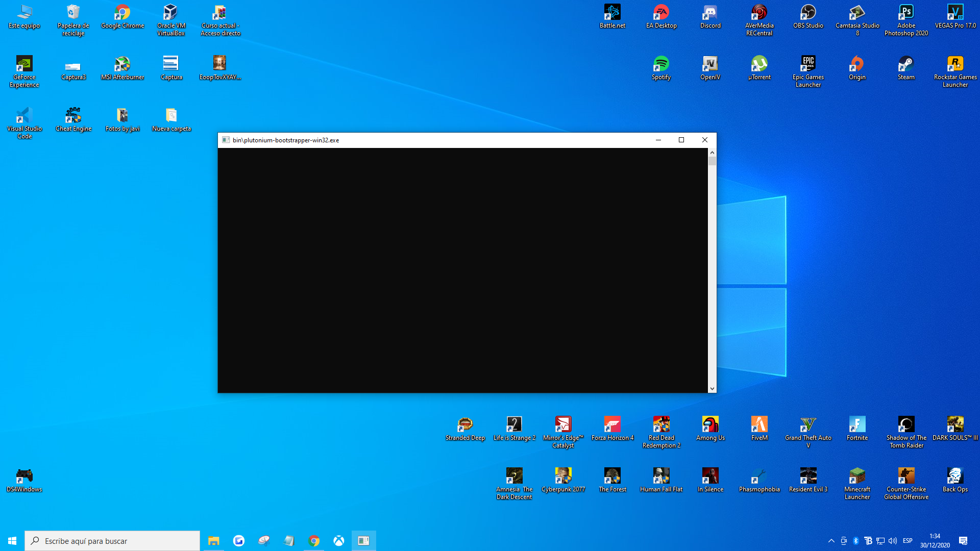
Task: Select the Forza Horizon 4 icon
Action: pos(612,429)
